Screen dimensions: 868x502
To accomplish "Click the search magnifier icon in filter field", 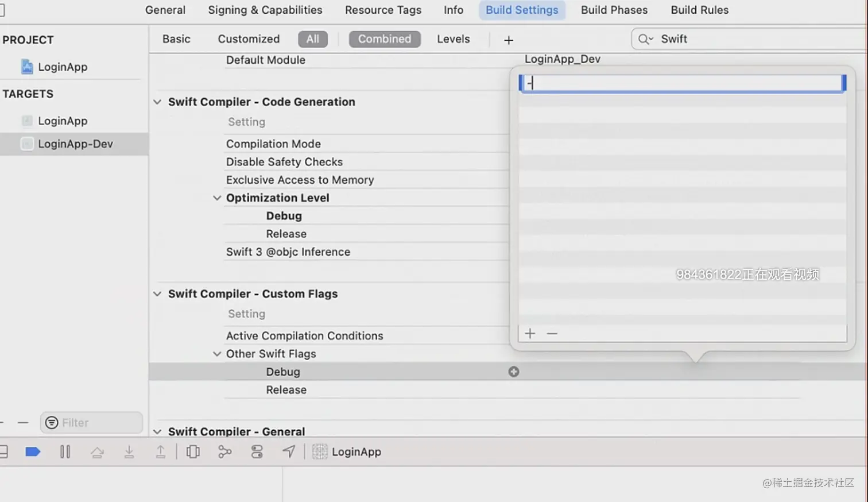I will [645, 39].
